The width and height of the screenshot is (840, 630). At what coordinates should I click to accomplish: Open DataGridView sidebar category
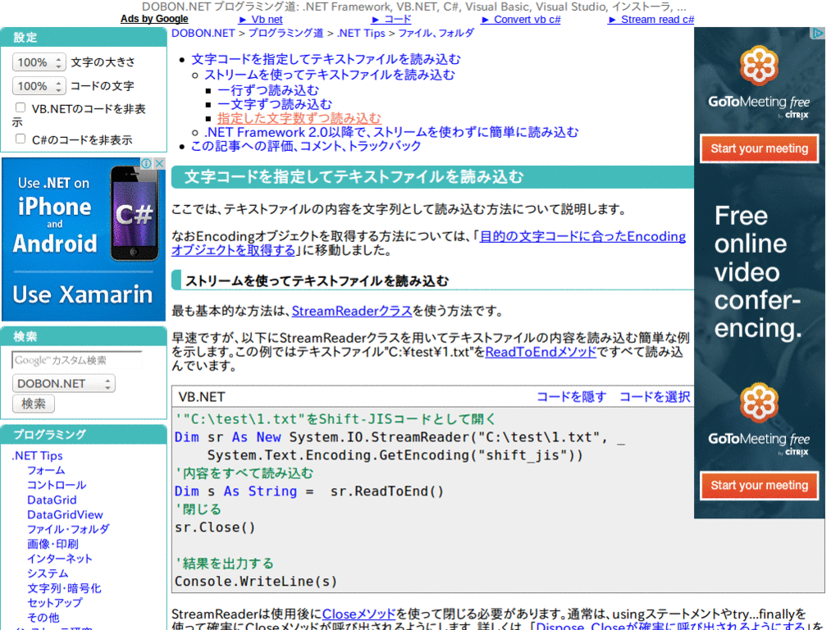[65, 515]
